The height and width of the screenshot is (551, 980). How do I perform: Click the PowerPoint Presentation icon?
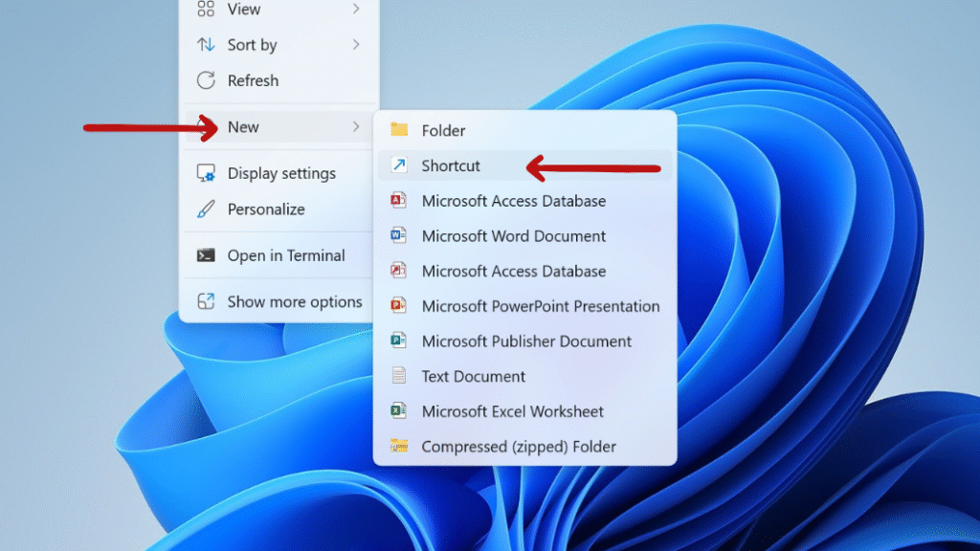coord(398,305)
